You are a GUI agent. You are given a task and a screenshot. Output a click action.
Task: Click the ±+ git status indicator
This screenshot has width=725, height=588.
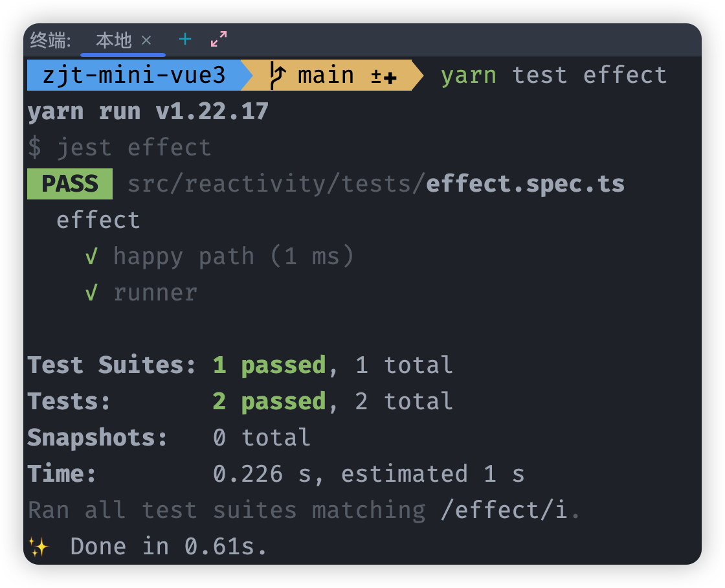tap(383, 76)
